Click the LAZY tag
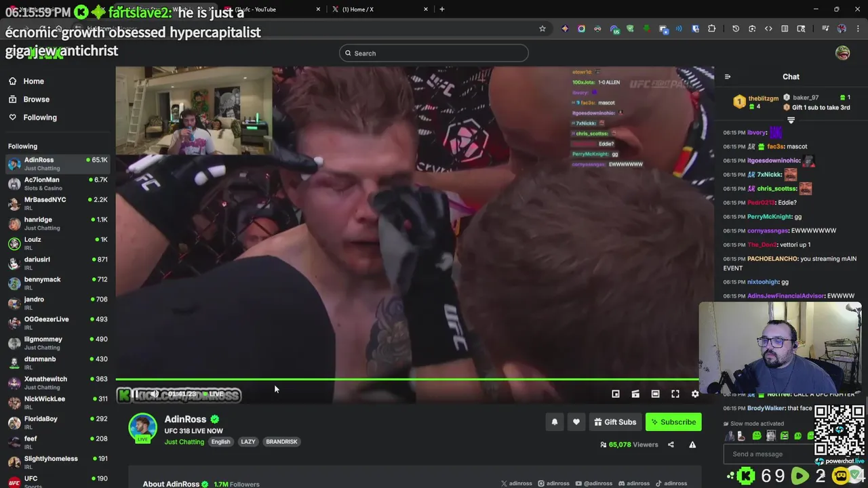Viewport: 868px width, 488px height. [248, 442]
